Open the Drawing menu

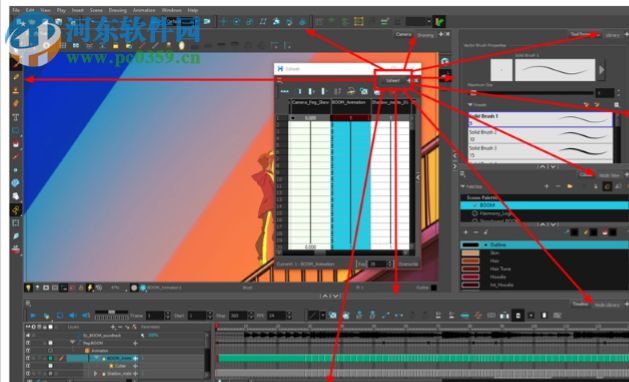[118, 10]
